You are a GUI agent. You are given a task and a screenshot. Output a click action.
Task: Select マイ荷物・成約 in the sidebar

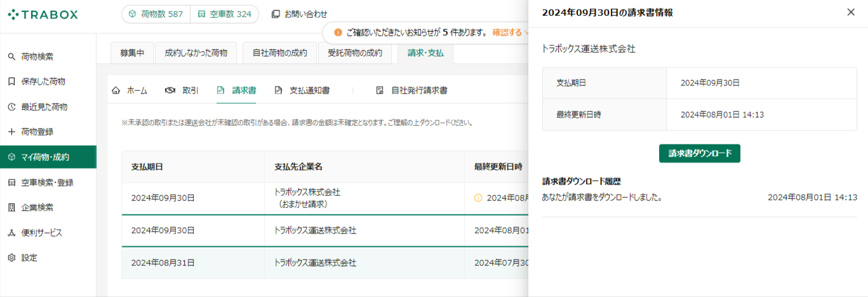tap(48, 157)
